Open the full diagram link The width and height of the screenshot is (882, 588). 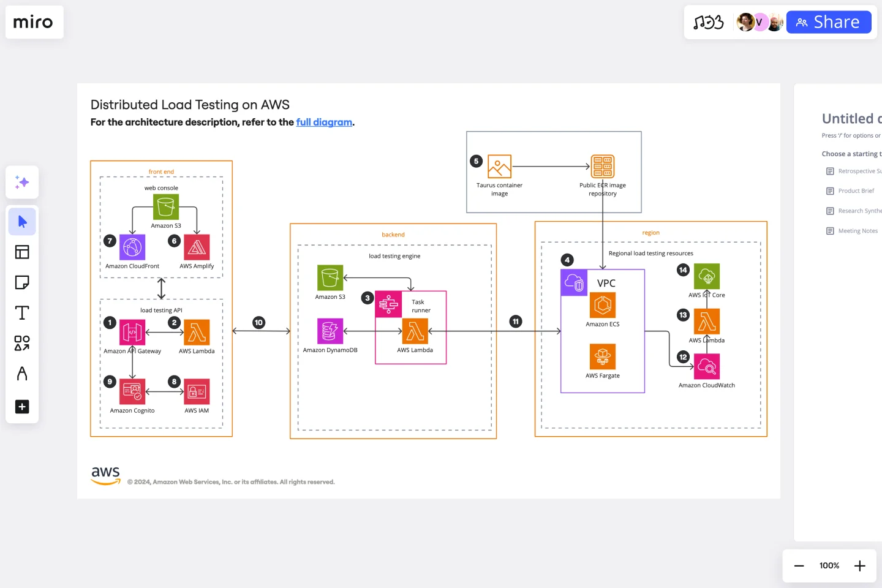click(324, 122)
